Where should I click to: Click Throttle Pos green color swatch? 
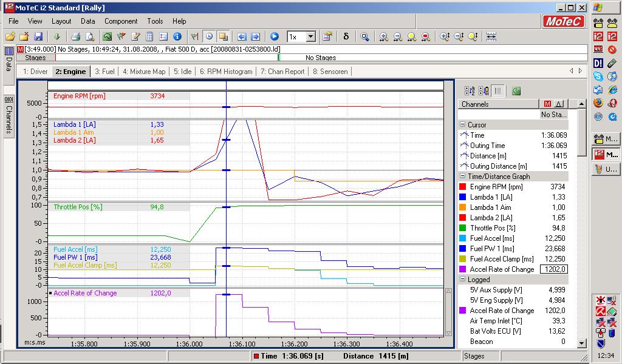pyautogui.click(x=462, y=227)
